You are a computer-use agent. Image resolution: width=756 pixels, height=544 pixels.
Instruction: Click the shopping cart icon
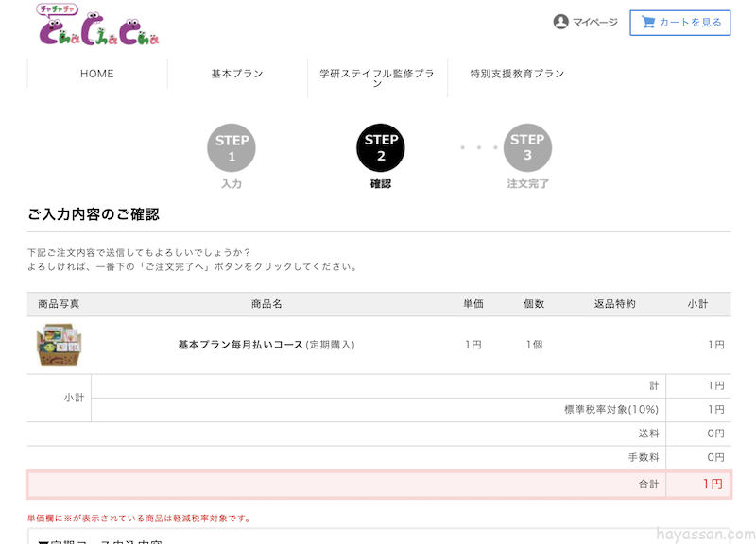[648, 22]
